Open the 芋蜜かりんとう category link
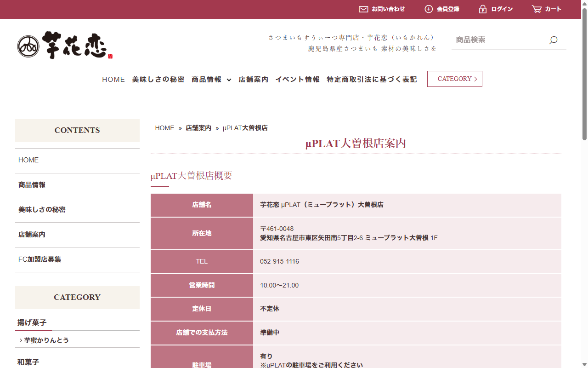588x368 pixels. coord(47,340)
